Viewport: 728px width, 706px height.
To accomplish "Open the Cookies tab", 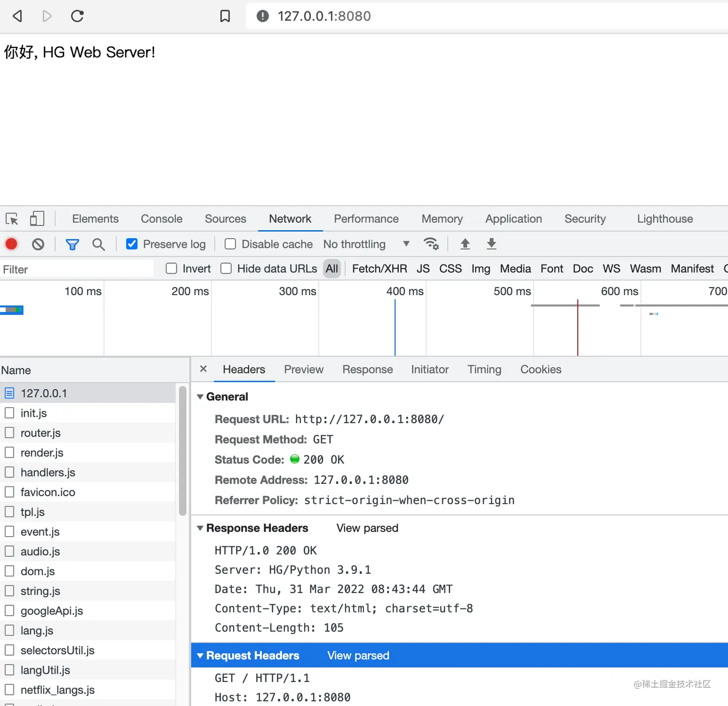I will (541, 369).
